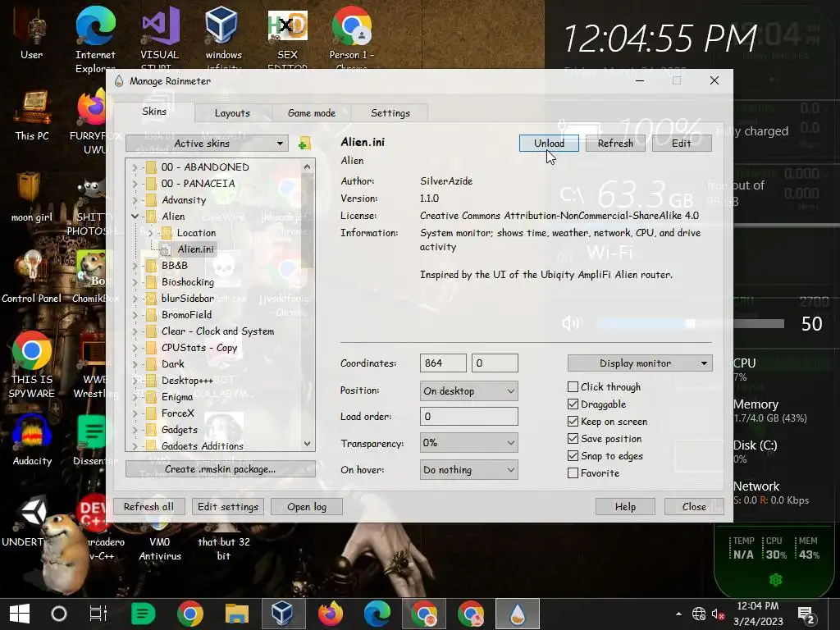Click the Edit settings button
This screenshot has width=840, height=630.
(228, 506)
